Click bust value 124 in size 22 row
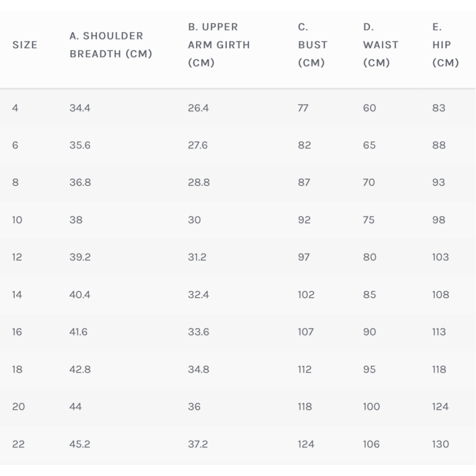The height and width of the screenshot is (476, 476). (x=306, y=444)
